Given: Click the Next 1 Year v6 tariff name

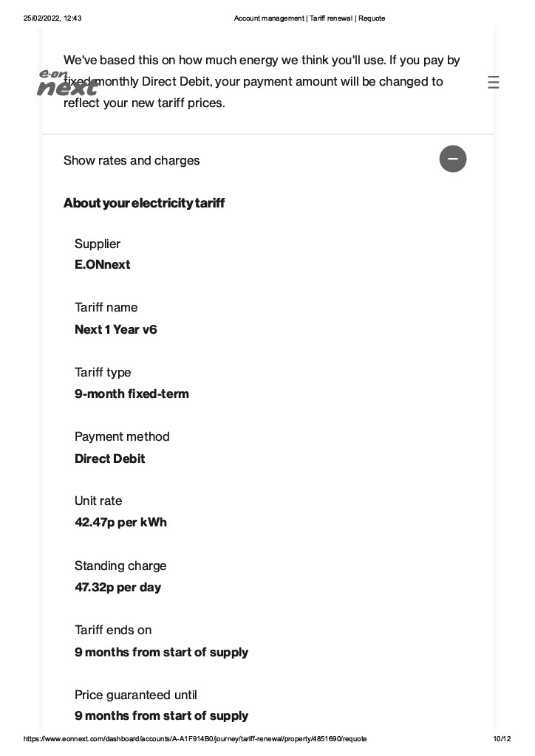Looking at the screenshot, I should point(116,330).
